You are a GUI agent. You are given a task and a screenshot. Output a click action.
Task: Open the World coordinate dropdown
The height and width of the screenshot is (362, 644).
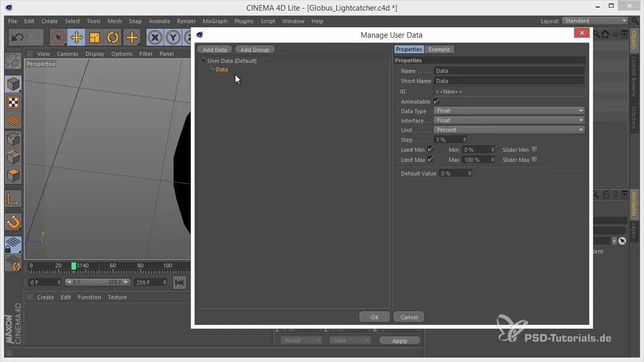(x=301, y=340)
